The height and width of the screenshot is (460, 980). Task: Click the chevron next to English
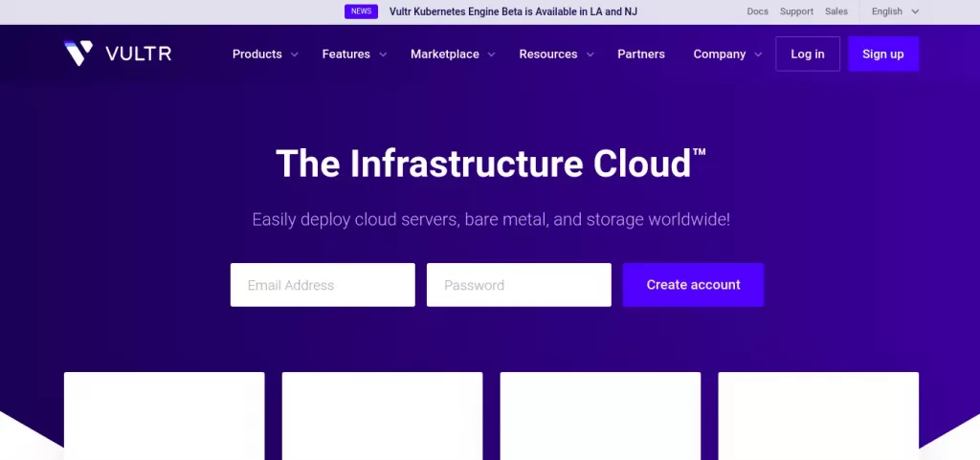(x=915, y=11)
